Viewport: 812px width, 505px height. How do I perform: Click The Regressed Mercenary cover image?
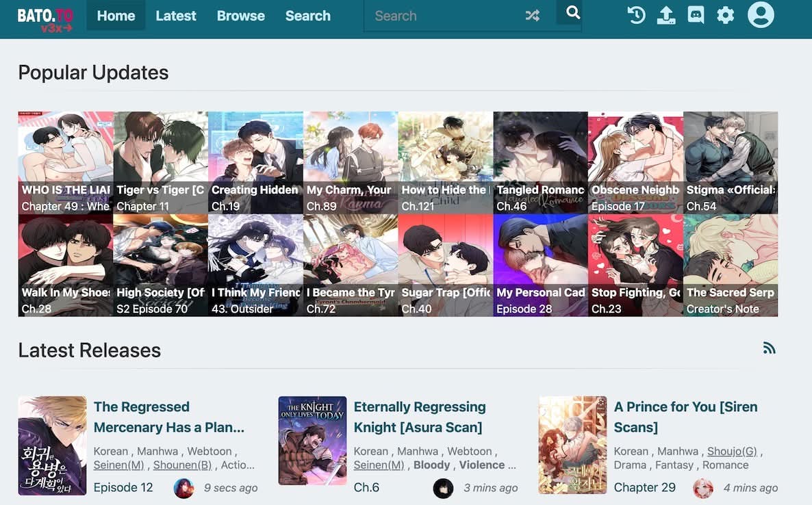[x=53, y=445]
